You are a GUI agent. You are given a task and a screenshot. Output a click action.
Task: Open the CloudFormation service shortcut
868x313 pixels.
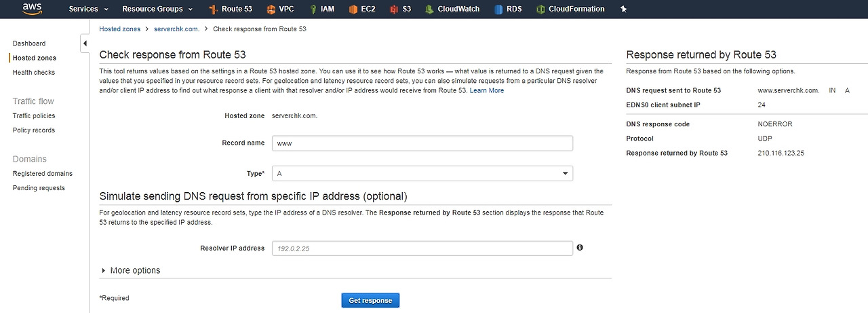click(570, 9)
